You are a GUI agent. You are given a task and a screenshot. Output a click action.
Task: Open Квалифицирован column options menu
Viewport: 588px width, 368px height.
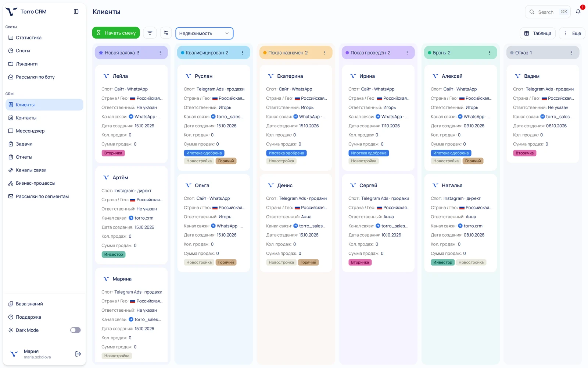[243, 53]
